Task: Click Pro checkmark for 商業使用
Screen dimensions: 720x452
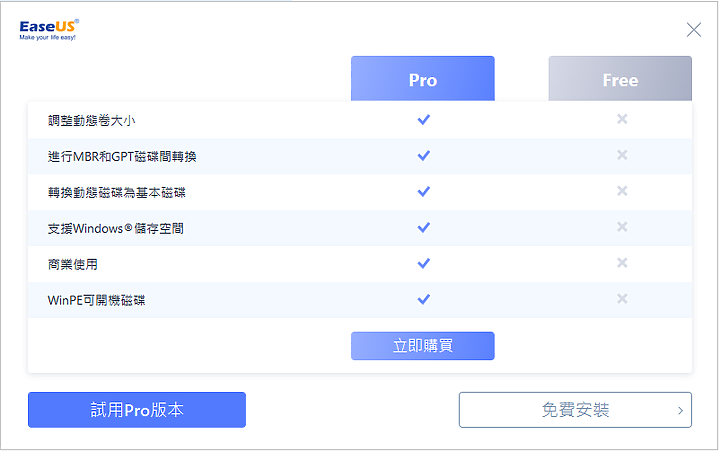Action: click(423, 263)
